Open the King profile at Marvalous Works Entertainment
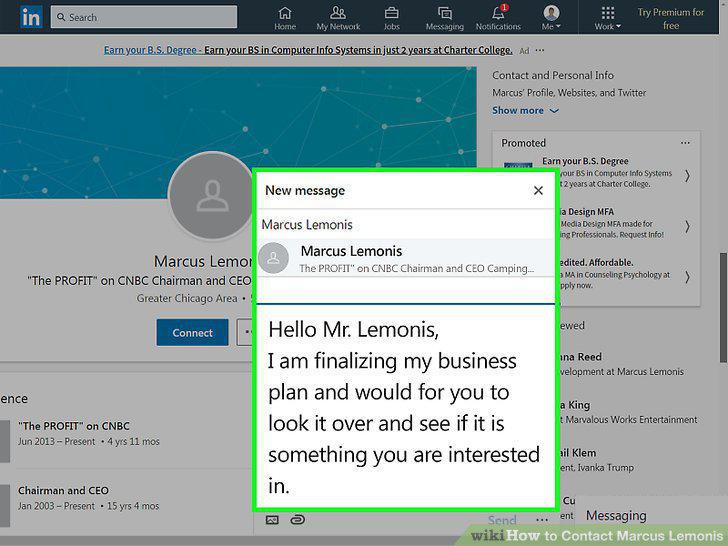This screenshot has width=728, height=546. click(628, 412)
